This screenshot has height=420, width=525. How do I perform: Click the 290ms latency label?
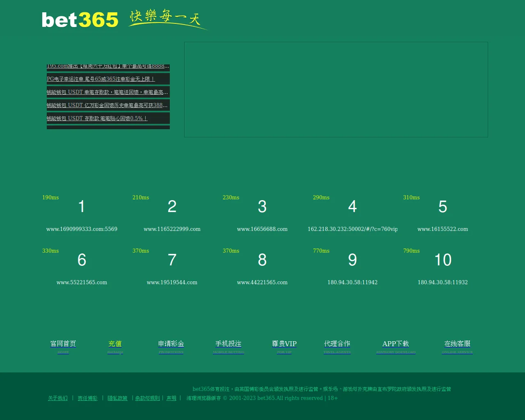tap(321, 197)
